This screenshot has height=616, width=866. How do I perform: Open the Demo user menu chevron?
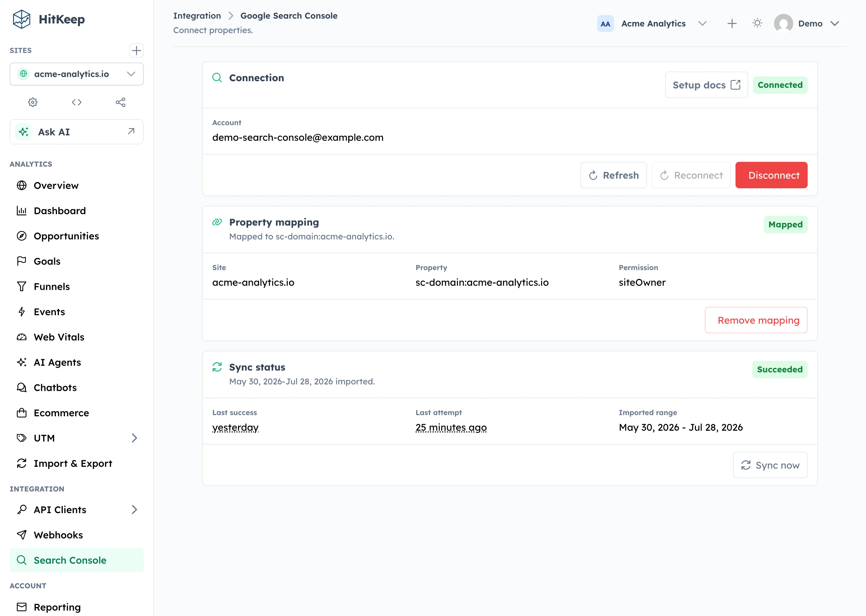[x=834, y=23]
